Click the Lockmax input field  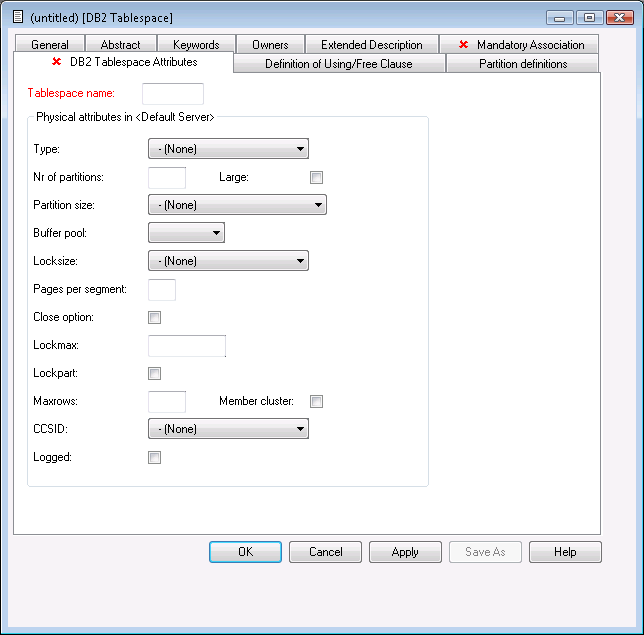187,346
